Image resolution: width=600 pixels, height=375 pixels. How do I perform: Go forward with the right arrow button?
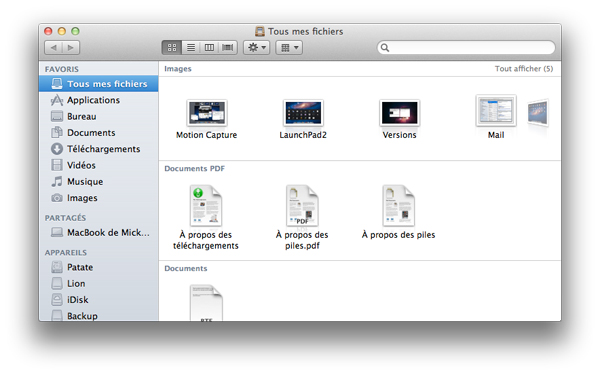tap(71, 47)
